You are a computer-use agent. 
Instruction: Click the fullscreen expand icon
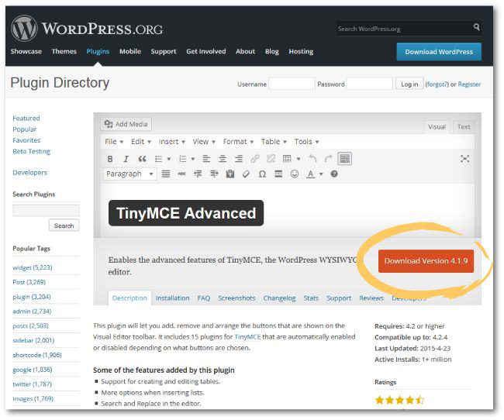[x=464, y=158]
